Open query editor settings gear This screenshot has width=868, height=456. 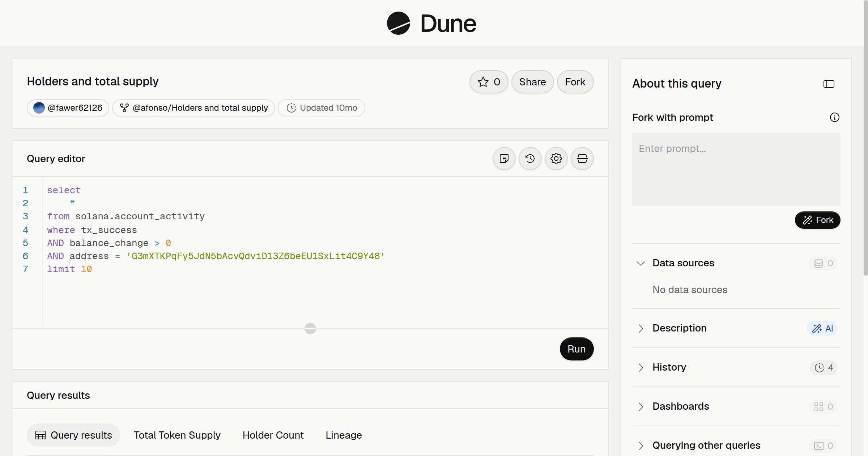tap(556, 159)
